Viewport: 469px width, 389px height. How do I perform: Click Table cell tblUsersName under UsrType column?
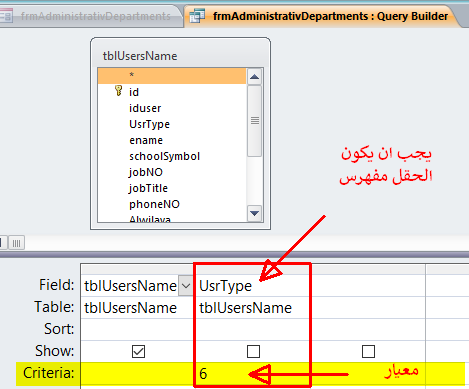click(253, 308)
